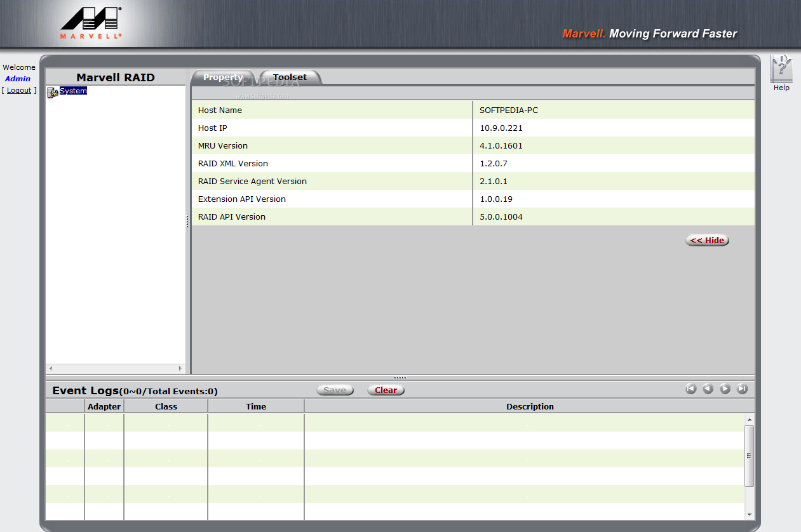
Task: Click the Class column header
Action: (166, 406)
